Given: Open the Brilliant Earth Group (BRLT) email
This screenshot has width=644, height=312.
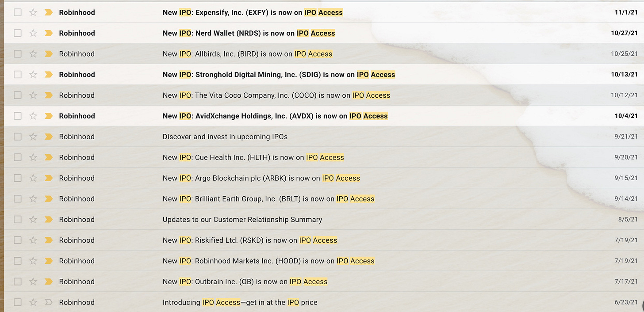Looking at the screenshot, I should point(268,199).
